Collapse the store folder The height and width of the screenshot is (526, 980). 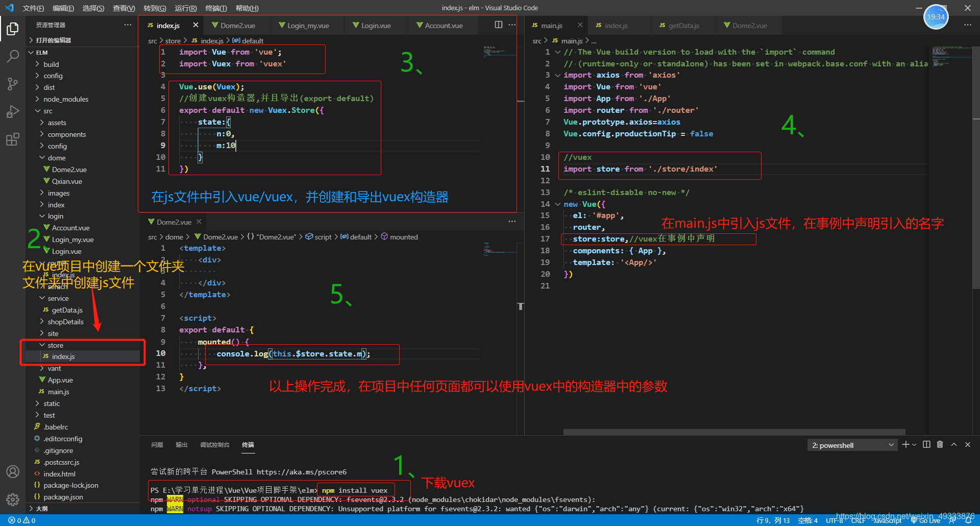[55, 345]
